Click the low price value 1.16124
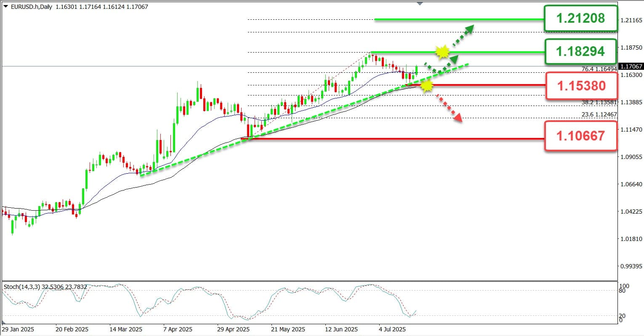 point(113,7)
